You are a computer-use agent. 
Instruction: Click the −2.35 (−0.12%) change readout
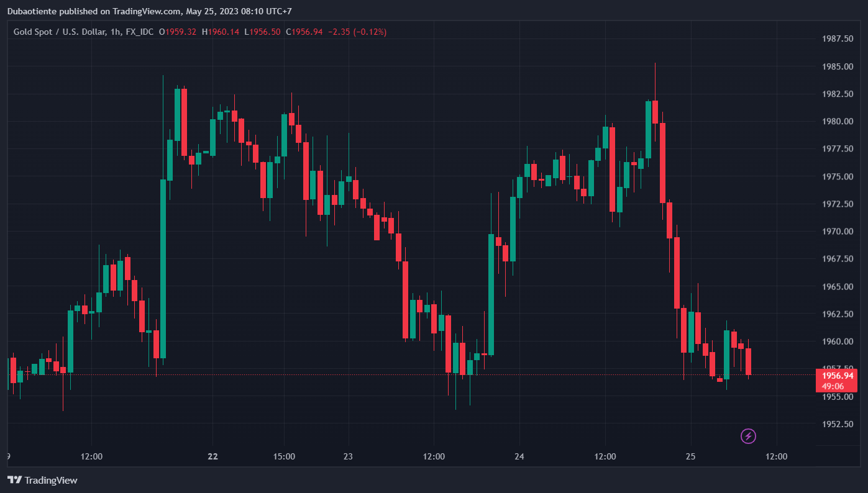(x=357, y=32)
